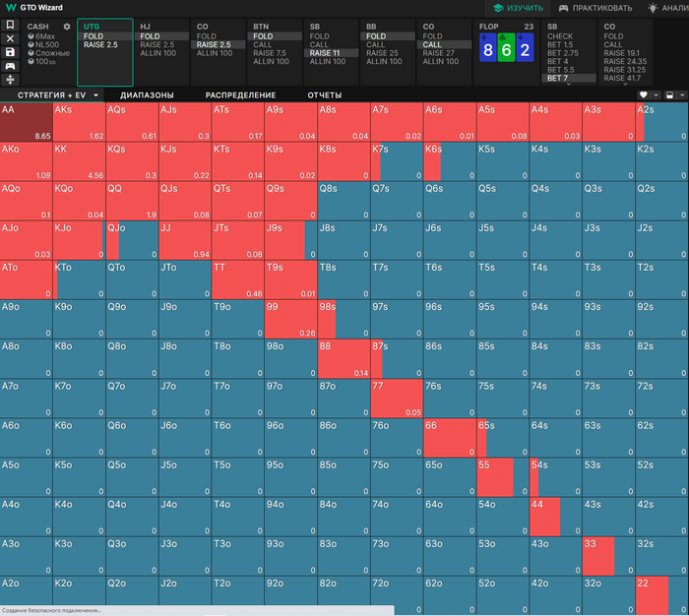
Task: Select the 22 hand cell
Action: 662,595
